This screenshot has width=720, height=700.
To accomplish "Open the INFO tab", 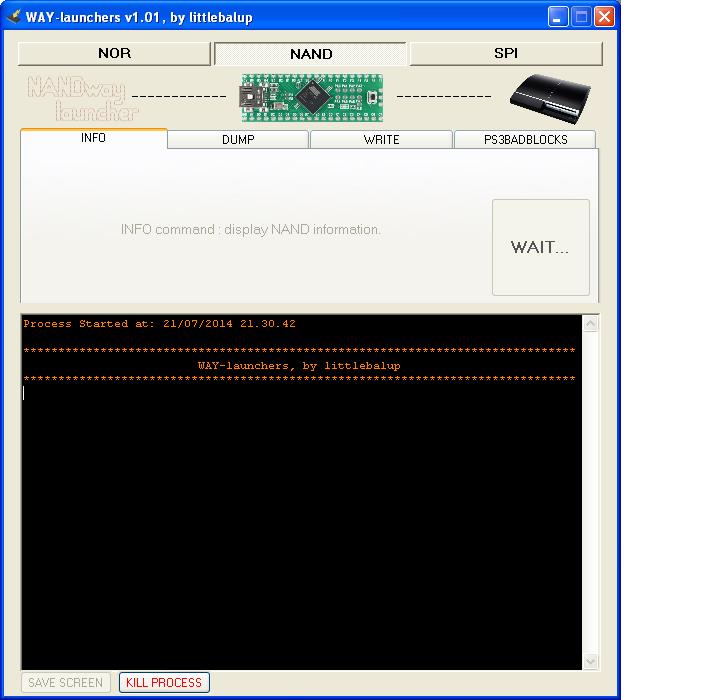I will (x=93, y=138).
